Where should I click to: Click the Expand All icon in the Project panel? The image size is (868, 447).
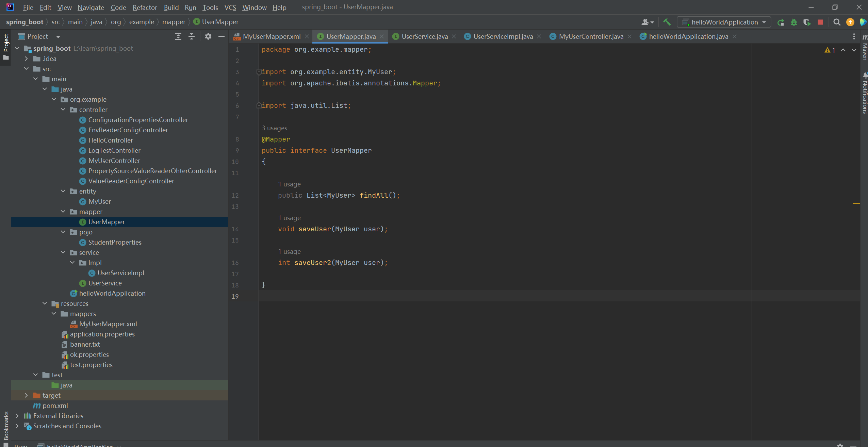178,36
